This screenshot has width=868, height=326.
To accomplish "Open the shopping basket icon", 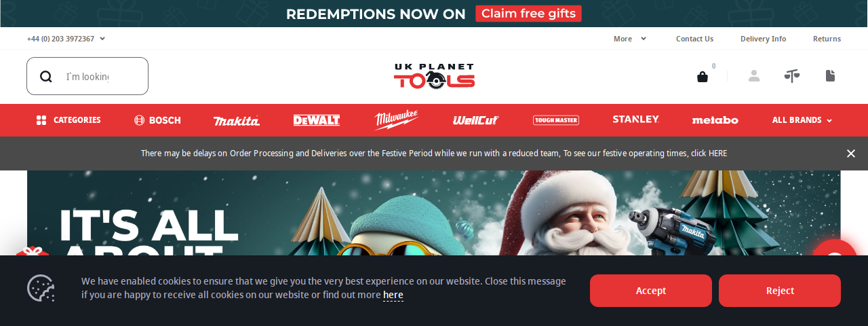I will coord(703,77).
